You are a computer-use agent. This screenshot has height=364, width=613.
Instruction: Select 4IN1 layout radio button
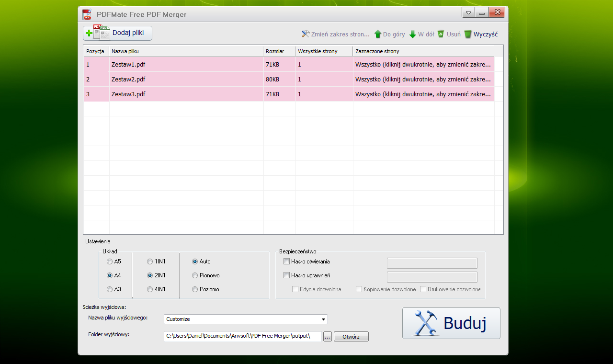(150, 289)
